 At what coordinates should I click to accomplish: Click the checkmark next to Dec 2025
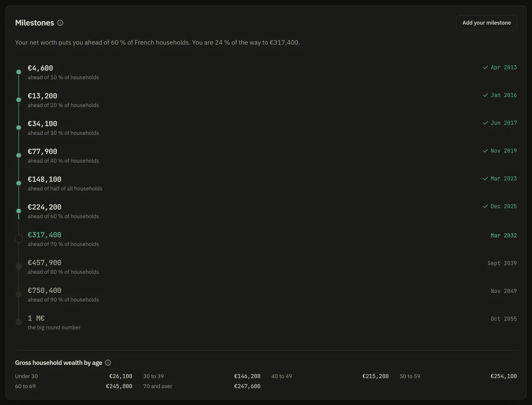click(x=485, y=206)
